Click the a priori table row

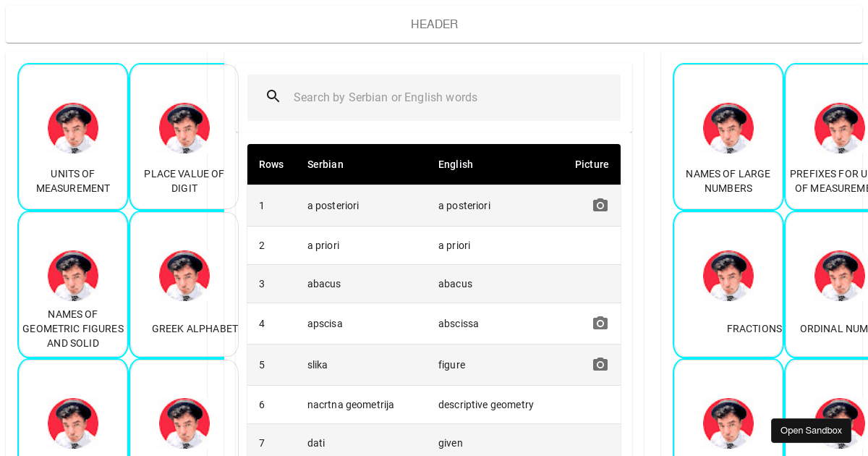point(434,245)
